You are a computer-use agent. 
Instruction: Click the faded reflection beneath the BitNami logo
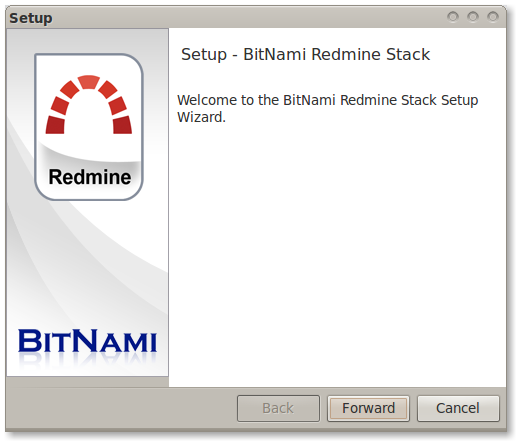[x=87, y=361]
